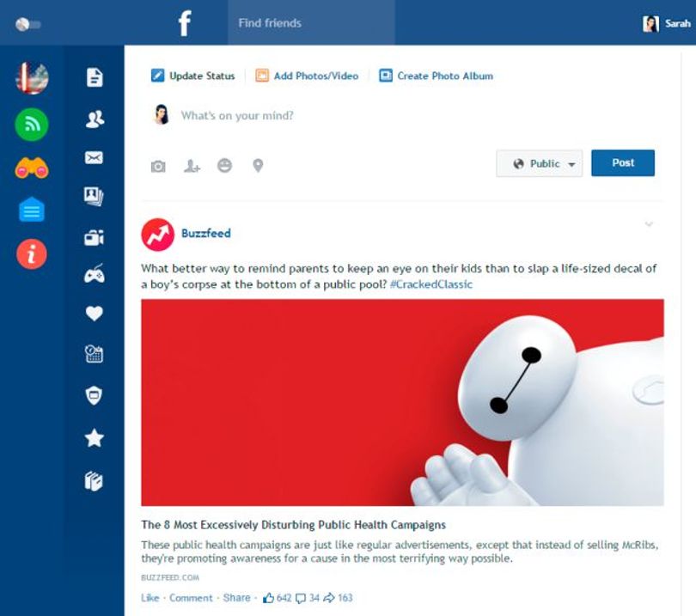Open the red info icon

click(x=32, y=254)
